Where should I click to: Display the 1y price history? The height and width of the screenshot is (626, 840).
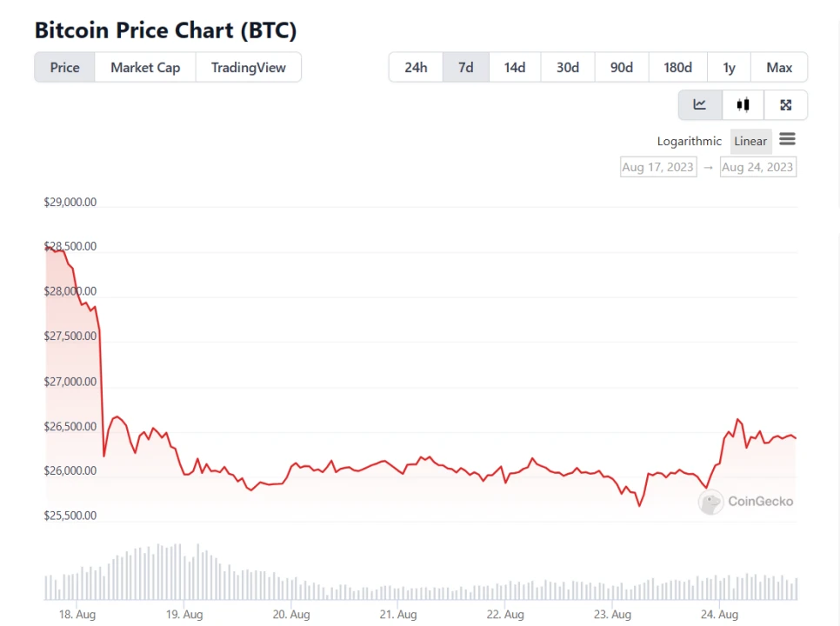[729, 68]
